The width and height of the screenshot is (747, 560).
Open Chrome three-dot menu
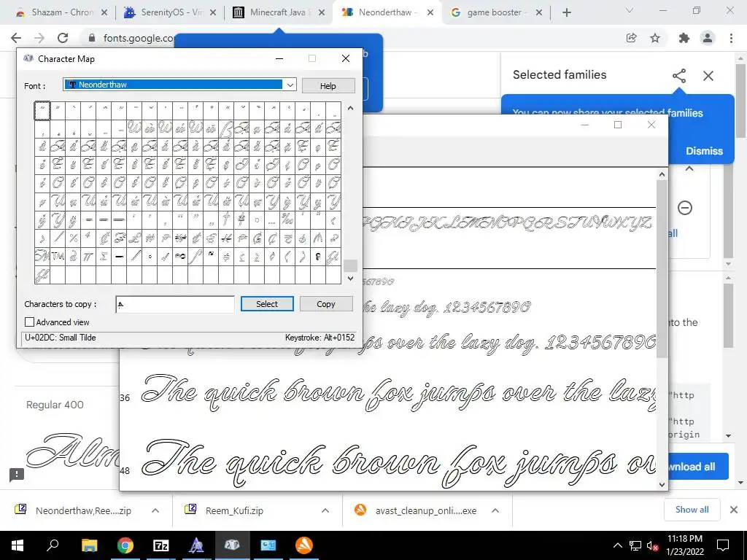[731, 38]
